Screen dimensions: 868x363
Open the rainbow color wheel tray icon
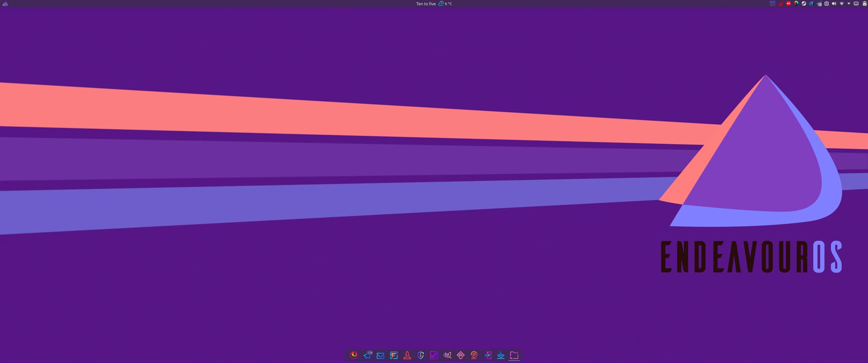(796, 4)
